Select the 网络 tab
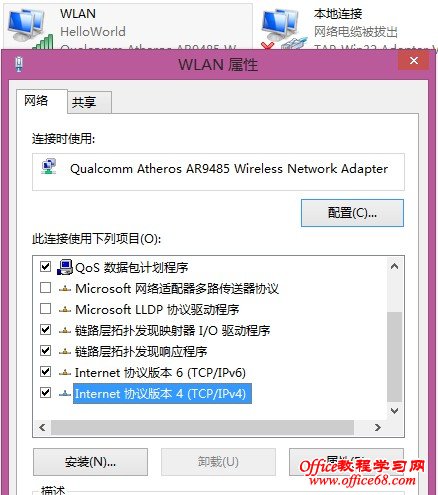This screenshot has width=438, height=495. (x=36, y=101)
